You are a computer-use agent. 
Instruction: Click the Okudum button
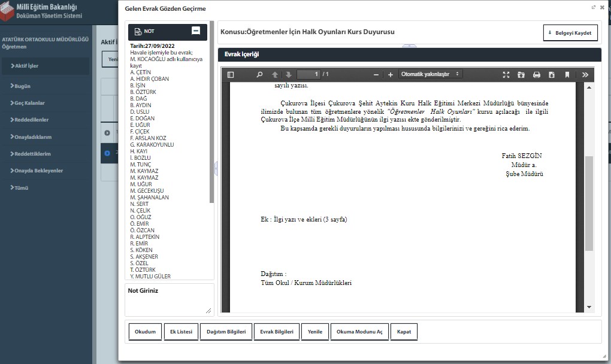point(145,332)
